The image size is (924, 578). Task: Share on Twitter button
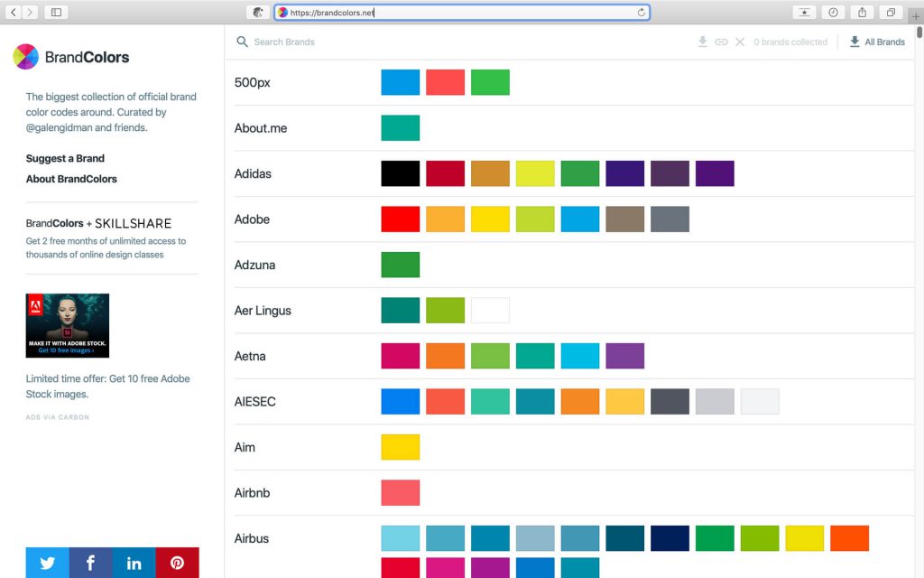[47, 563]
